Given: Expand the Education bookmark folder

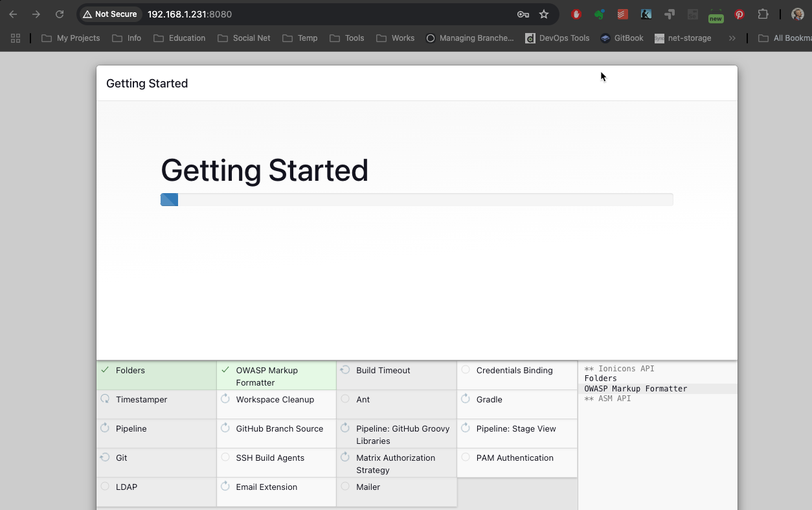Looking at the screenshot, I should pos(179,38).
